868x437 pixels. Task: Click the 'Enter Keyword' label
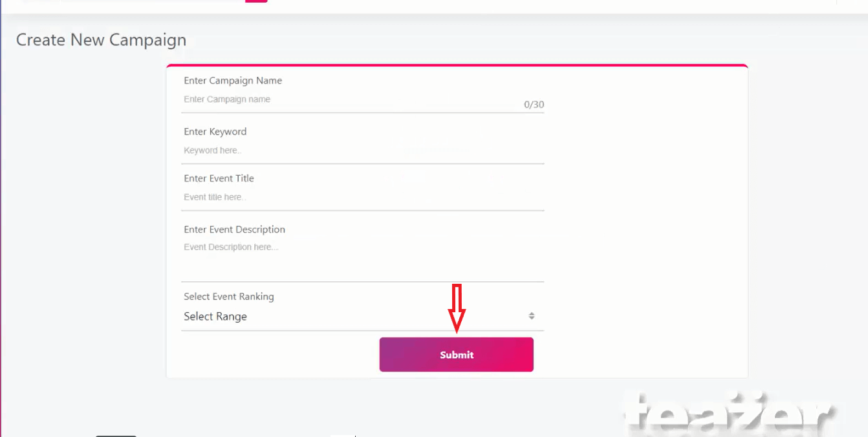point(215,132)
